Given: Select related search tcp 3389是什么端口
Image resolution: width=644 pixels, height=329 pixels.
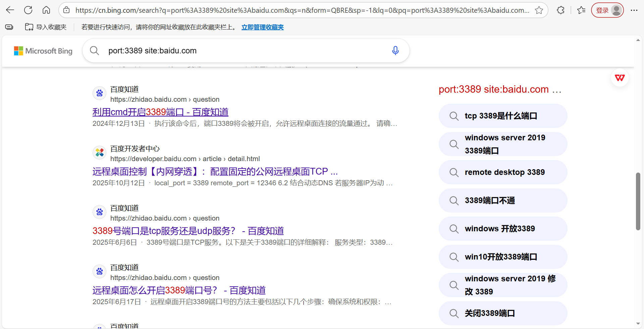Looking at the screenshot, I should tap(503, 116).
